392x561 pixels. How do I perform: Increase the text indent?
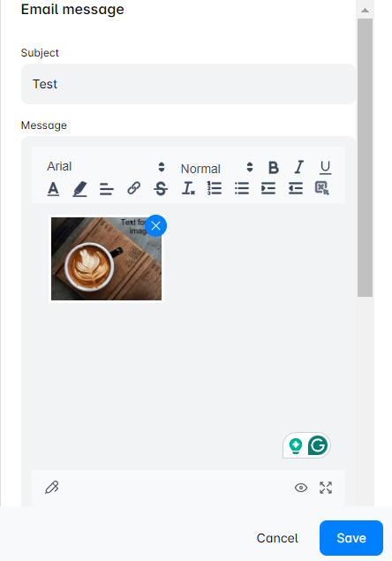pos(268,188)
